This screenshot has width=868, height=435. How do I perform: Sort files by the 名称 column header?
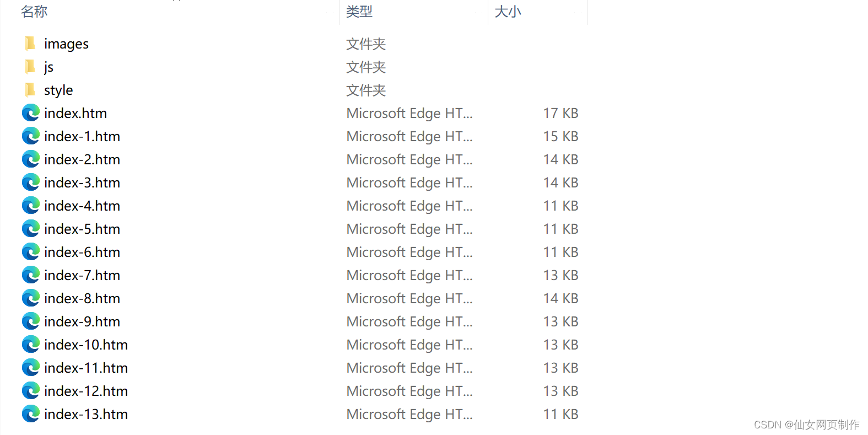point(34,12)
